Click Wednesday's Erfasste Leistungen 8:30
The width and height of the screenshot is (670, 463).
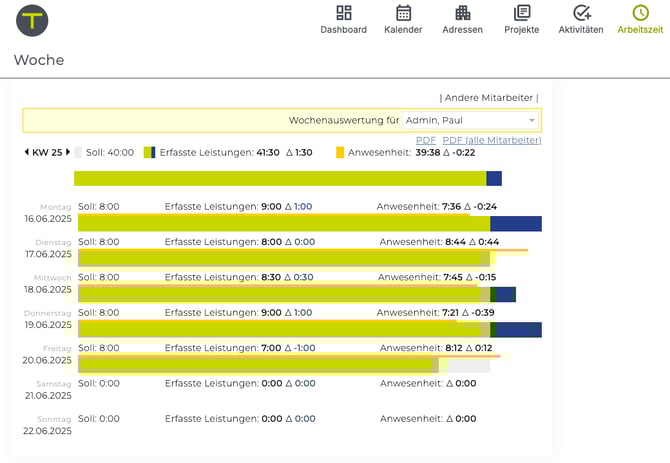click(271, 278)
